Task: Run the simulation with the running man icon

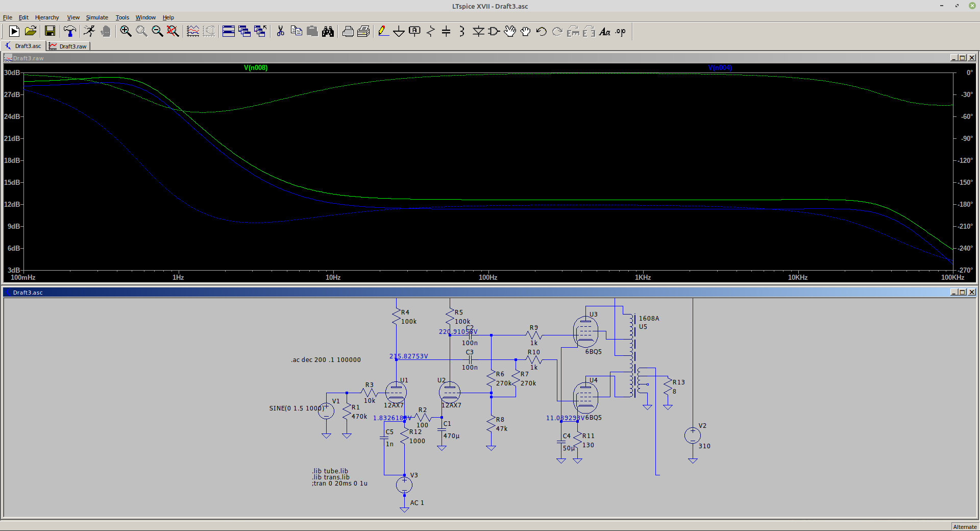Action: [x=89, y=32]
